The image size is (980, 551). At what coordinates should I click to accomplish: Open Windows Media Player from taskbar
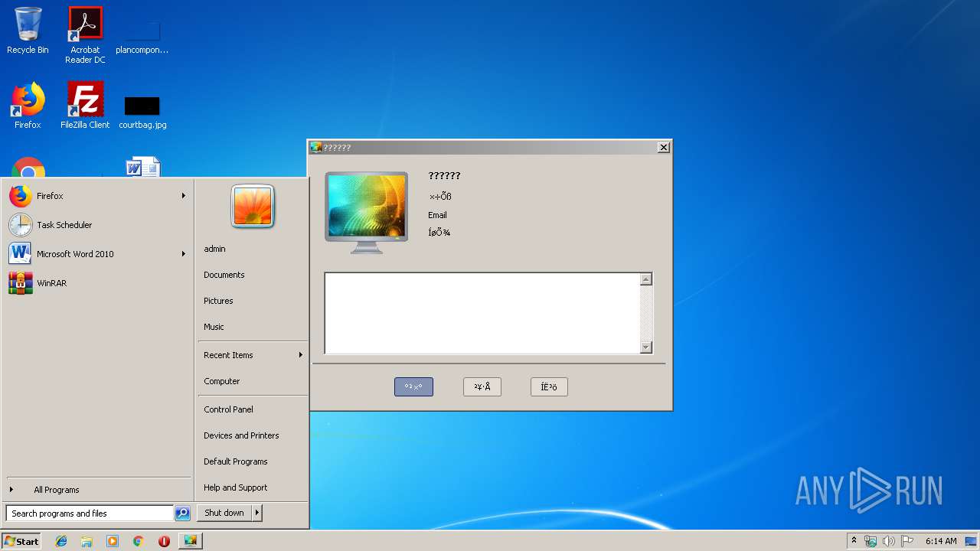coord(113,541)
